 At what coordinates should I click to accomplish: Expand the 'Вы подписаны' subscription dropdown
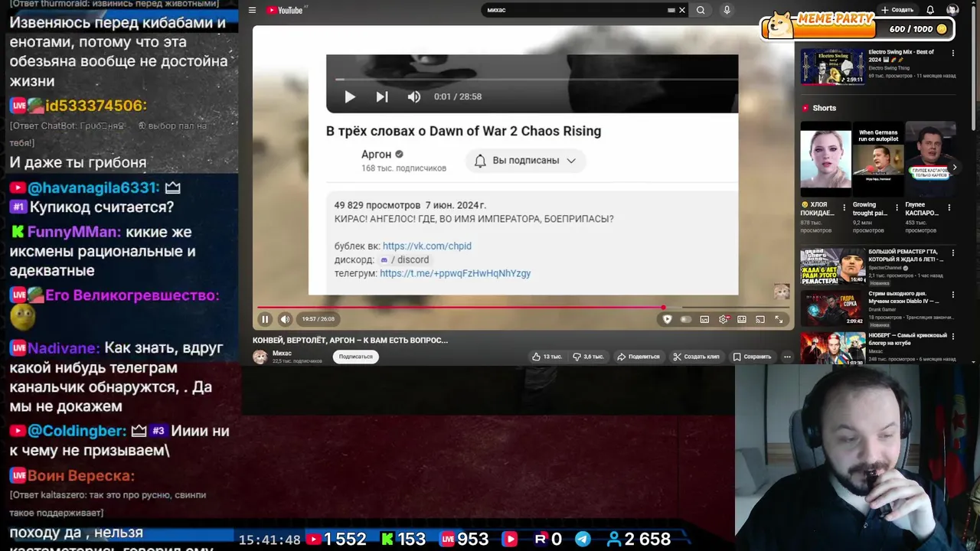point(526,161)
